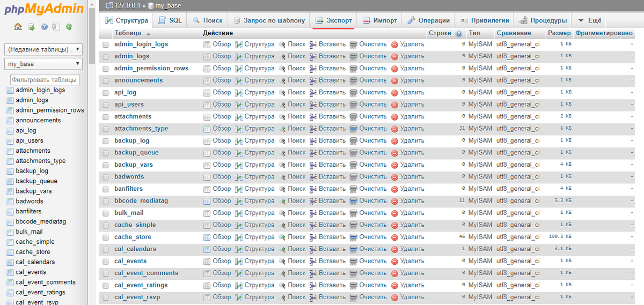Click Поиск icon for admin_permission_rows row

click(282, 68)
